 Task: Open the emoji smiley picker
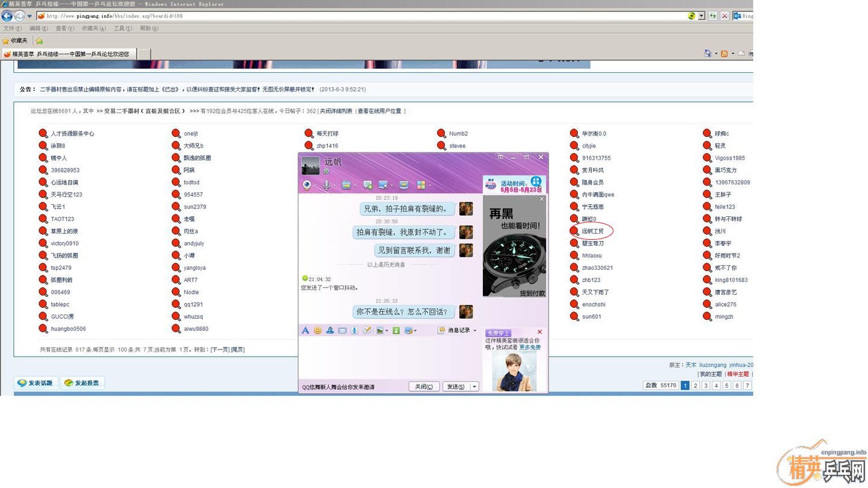coord(318,331)
